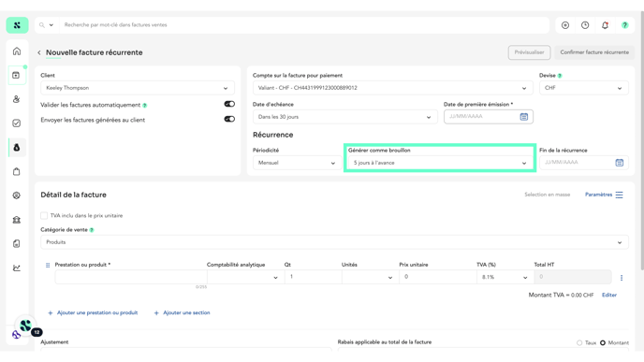The image size is (644, 362).
Task: Select the Montant radio button
Action: pos(603,342)
